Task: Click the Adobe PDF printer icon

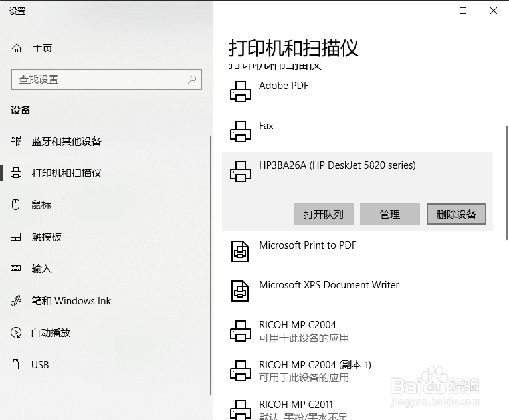Action: (241, 92)
